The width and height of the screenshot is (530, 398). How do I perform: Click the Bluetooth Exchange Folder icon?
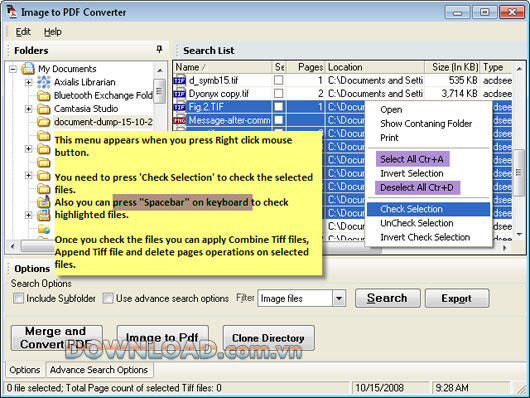pos(44,96)
